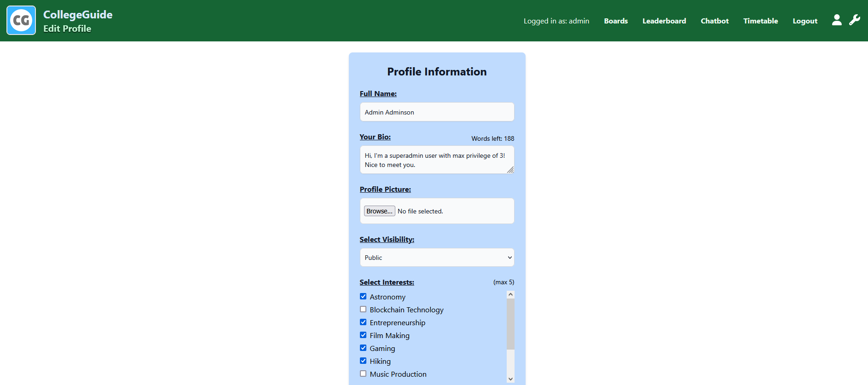Click the interests list scroll-down arrow
Viewport: 868px width, 385px height.
pos(510,379)
